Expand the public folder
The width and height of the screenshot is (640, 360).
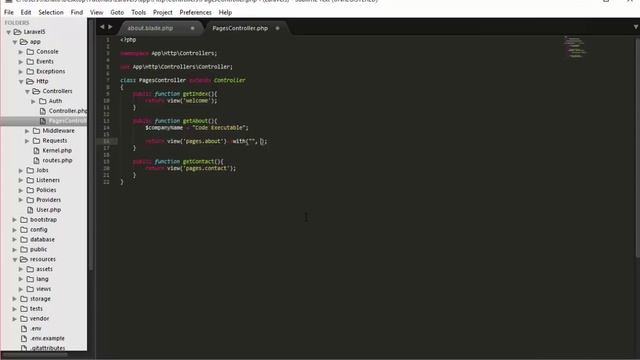tap(15, 249)
